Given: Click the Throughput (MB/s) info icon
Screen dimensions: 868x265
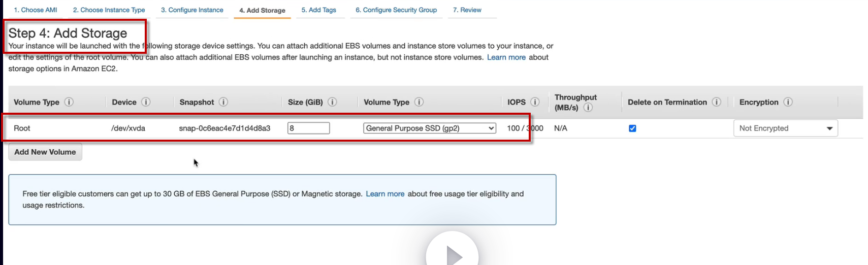Looking at the screenshot, I should (588, 108).
